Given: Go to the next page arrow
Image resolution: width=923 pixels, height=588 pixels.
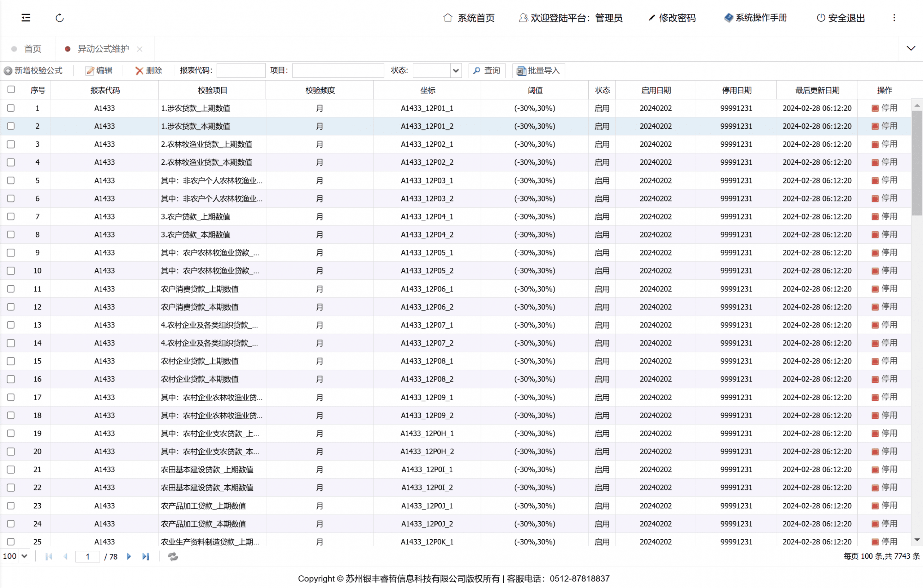Looking at the screenshot, I should 129,556.
